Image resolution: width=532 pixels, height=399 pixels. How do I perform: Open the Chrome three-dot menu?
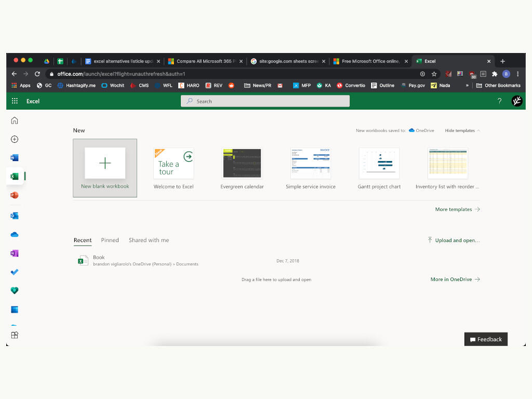click(x=518, y=74)
